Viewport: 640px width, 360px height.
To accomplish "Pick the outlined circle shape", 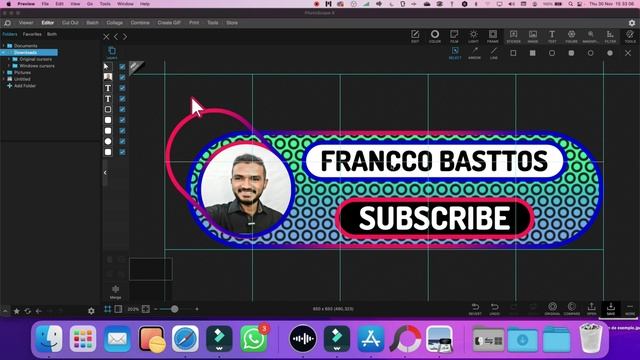I will point(591,53).
